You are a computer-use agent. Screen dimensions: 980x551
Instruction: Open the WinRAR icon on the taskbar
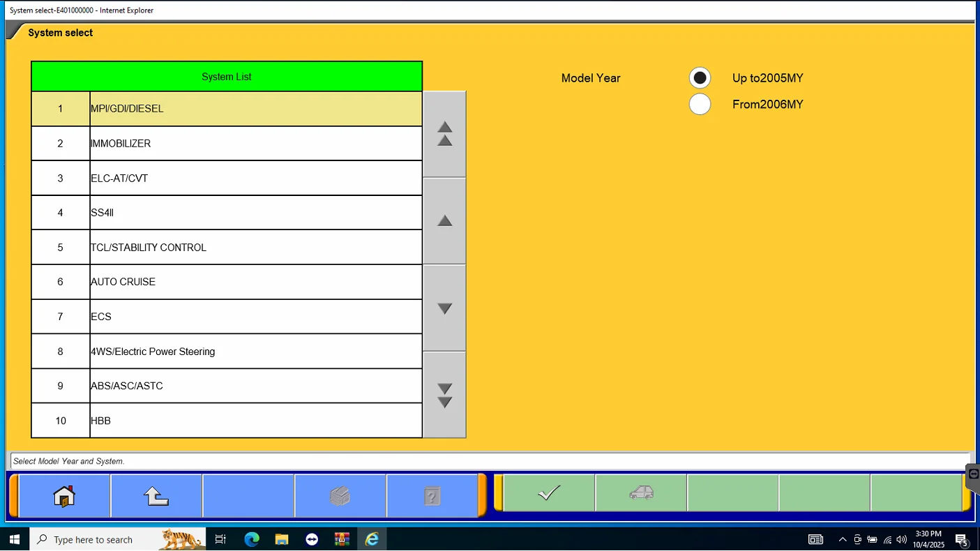pyautogui.click(x=342, y=539)
